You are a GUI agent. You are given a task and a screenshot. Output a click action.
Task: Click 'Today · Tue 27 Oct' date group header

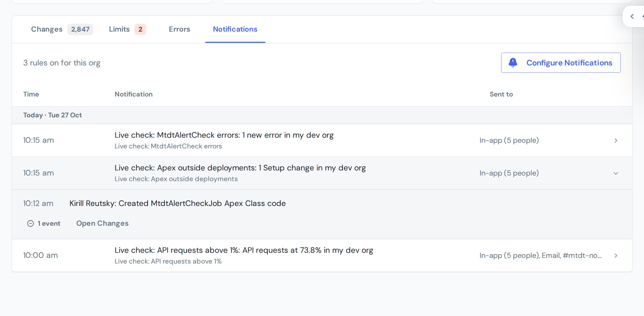(53, 115)
